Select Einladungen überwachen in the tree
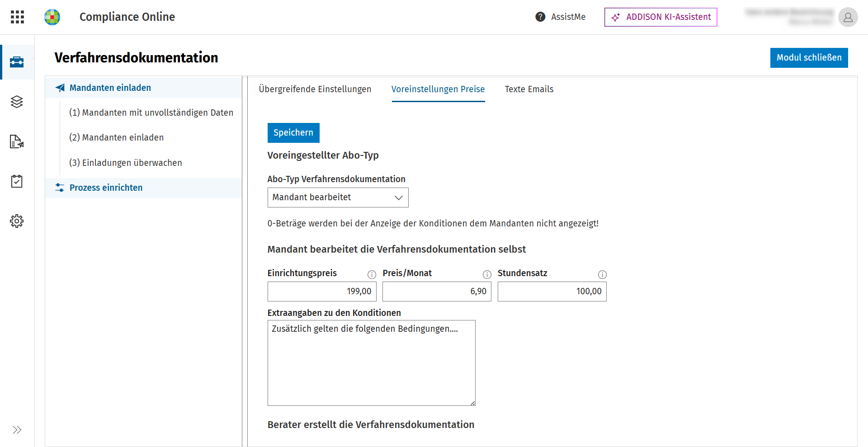This screenshot has width=868, height=447. click(x=125, y=163)
